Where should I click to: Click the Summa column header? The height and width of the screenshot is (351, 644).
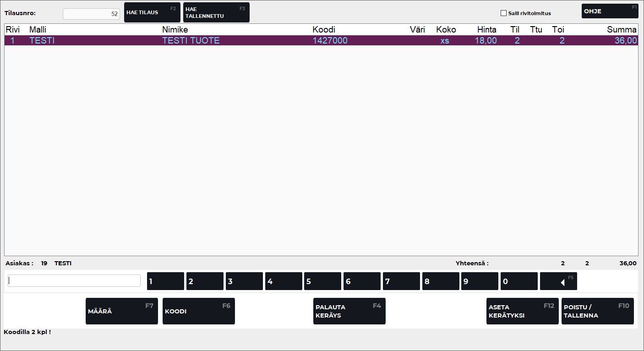point(622,30)
